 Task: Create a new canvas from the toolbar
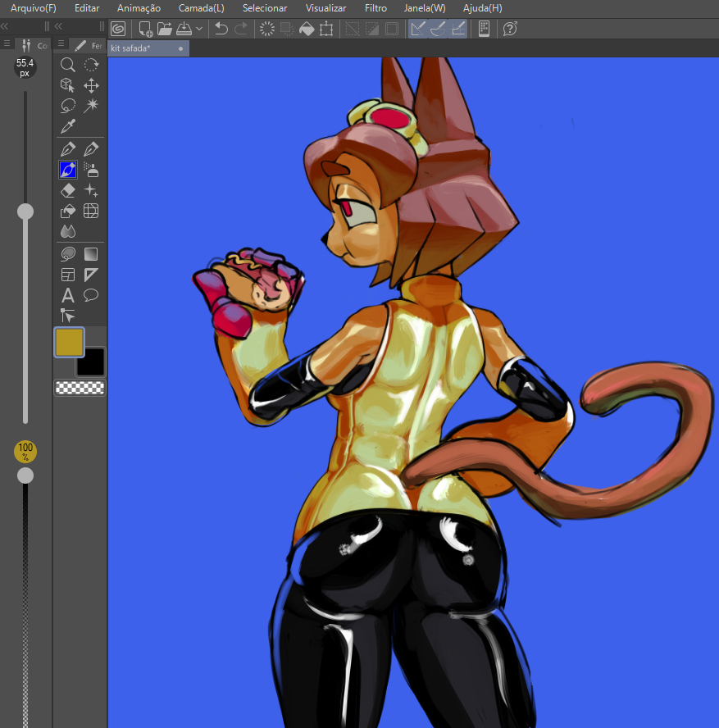[146, 29]
